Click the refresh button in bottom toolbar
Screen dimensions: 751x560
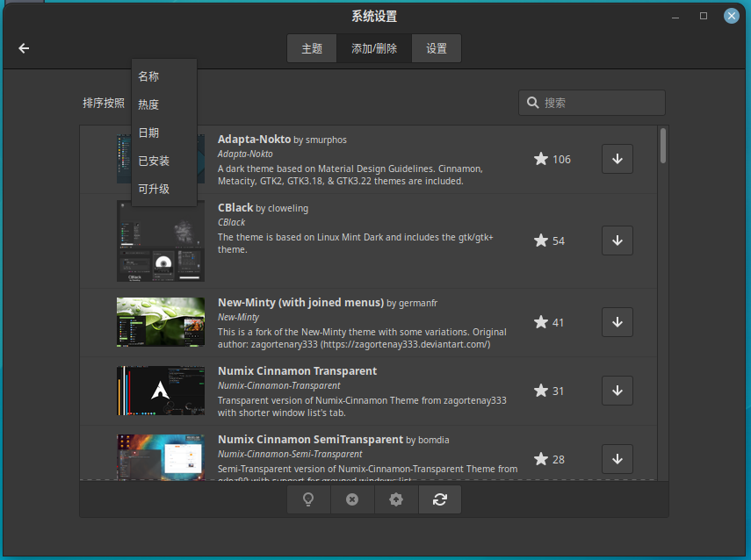click(x=440, y=499)
